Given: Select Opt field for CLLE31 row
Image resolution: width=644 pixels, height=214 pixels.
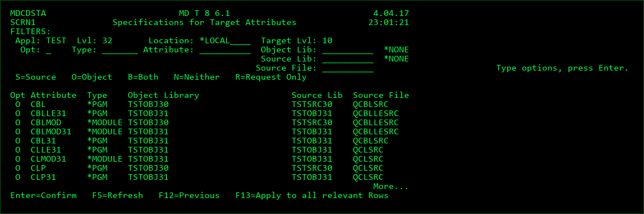Looking at the screenshot, I should coord(18,149).
